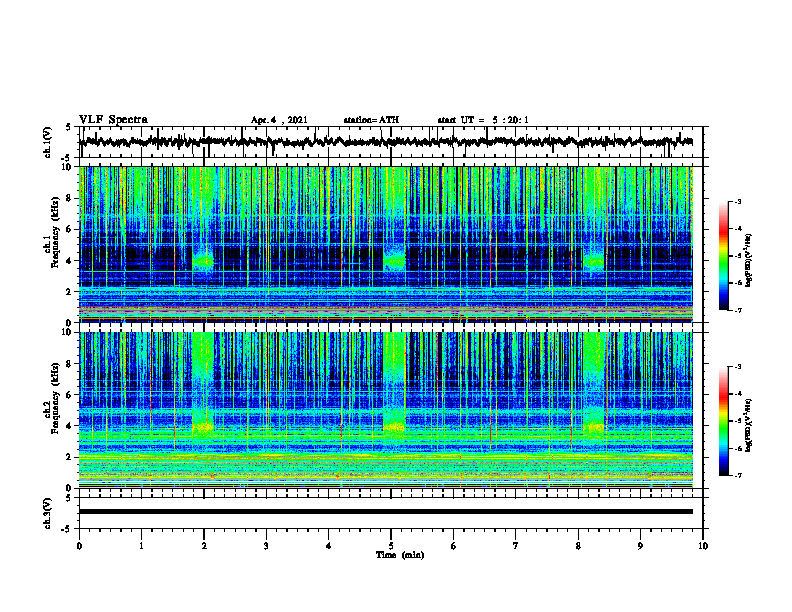Viewport: 792px width, 612px height.
Task: Click the ch.2 4 kHz burst near minute 2
Action: pos(203,427)
